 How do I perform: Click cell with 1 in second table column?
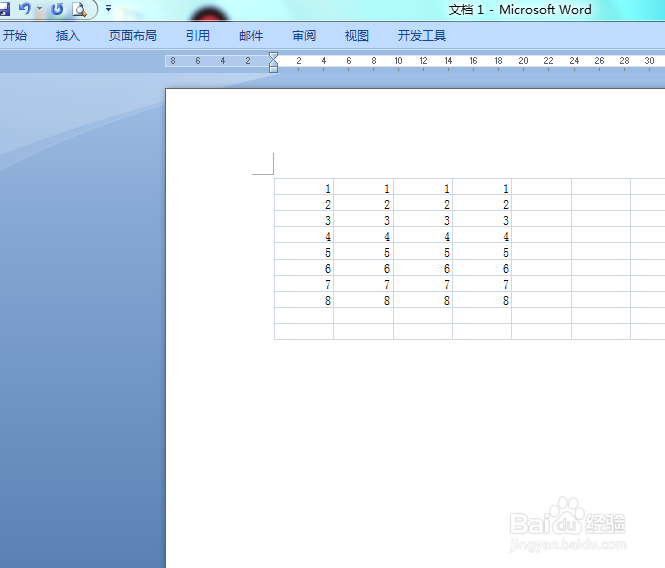tap(363, 187)
